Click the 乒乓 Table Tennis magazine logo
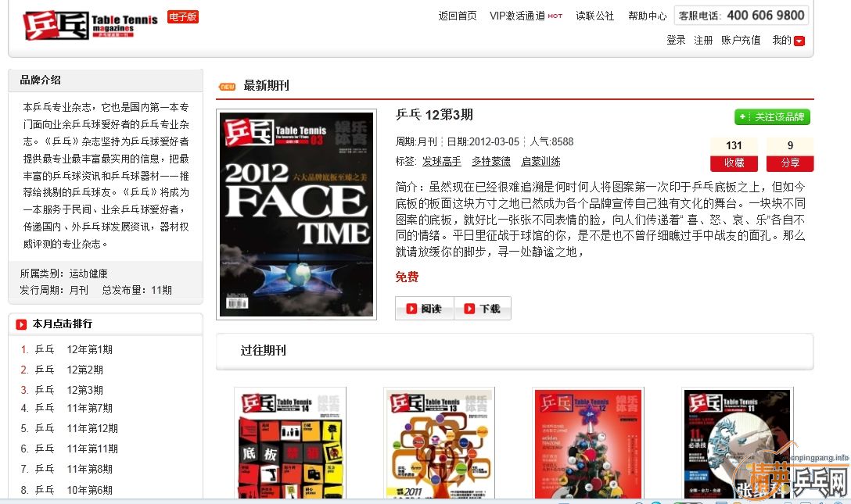851x504 pixels. pyautogui.click(x=90, y=25)
